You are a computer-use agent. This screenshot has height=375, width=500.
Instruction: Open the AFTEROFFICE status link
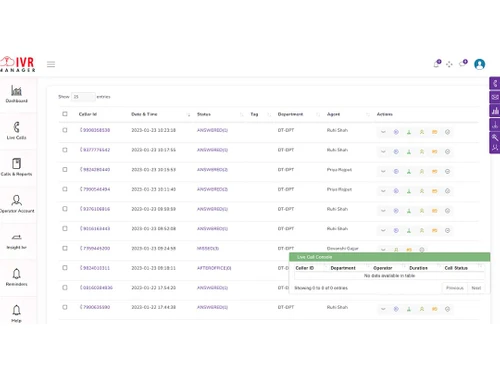coord(214,268)
